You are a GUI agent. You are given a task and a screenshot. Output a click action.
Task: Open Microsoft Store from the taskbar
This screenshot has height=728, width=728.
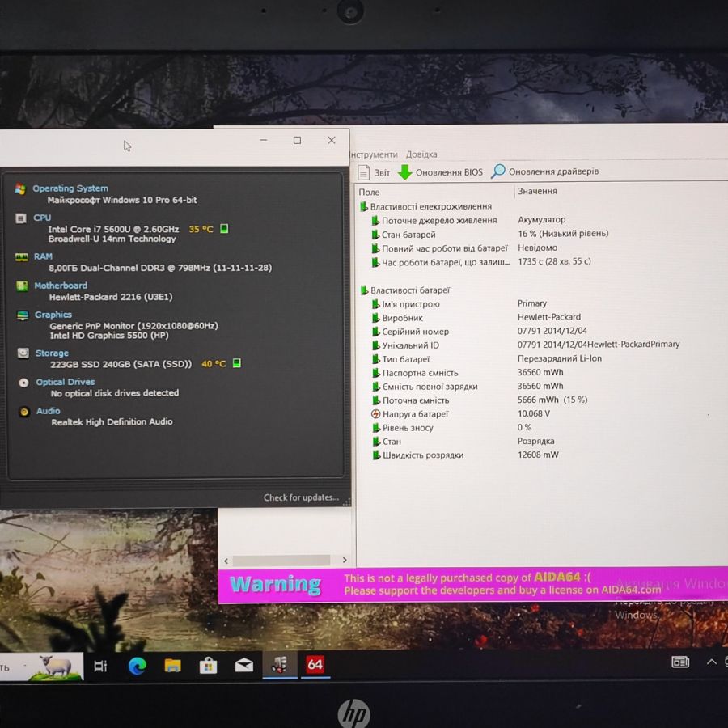tap(208, 667)
